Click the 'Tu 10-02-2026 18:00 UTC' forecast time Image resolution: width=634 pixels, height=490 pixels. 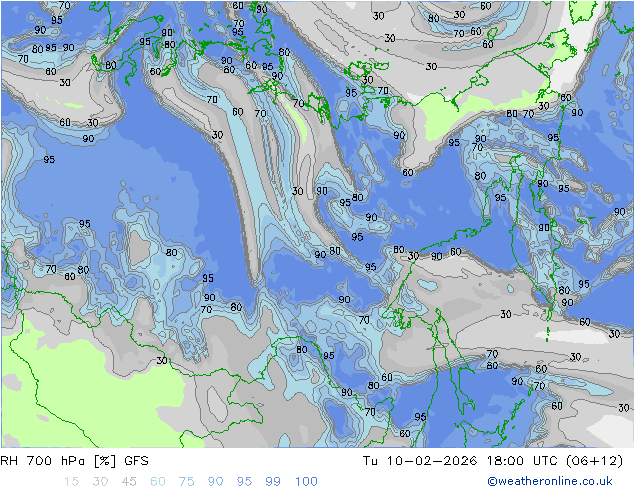pos(460,461)
